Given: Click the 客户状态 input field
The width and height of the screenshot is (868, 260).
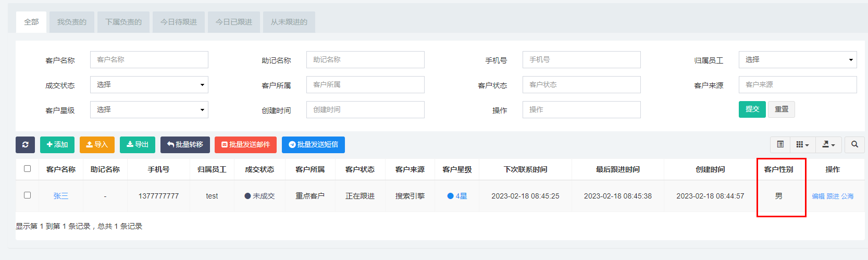Looking at the screenshot, I should pyautogui.click(x=581, y=84).
